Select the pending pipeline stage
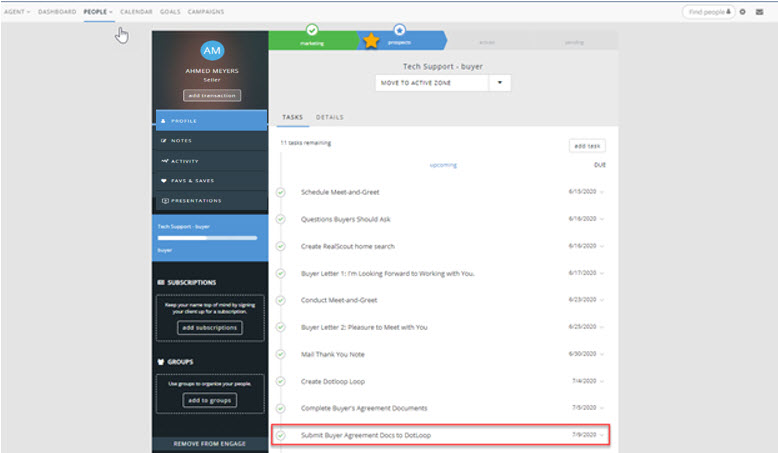The height and width of the screenshot is (453, 778). coord(574,42)
